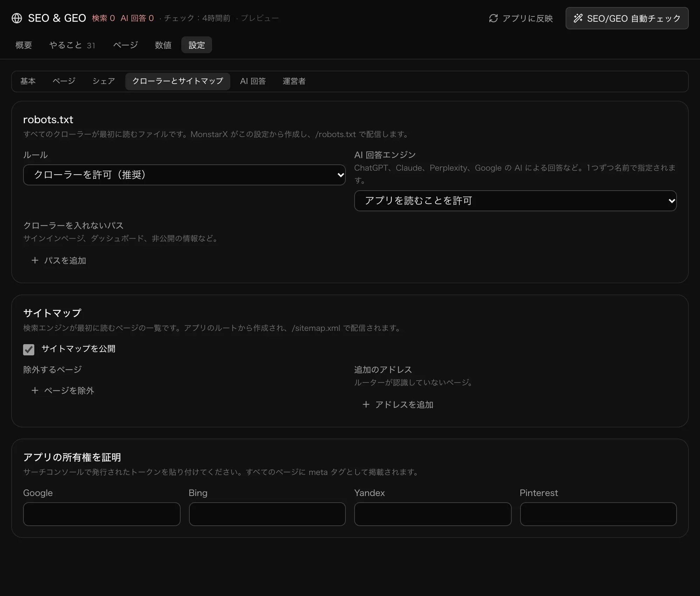Screen dimensions: 700x596
Task: Click the robots.txt section heading
Action: 48,120
